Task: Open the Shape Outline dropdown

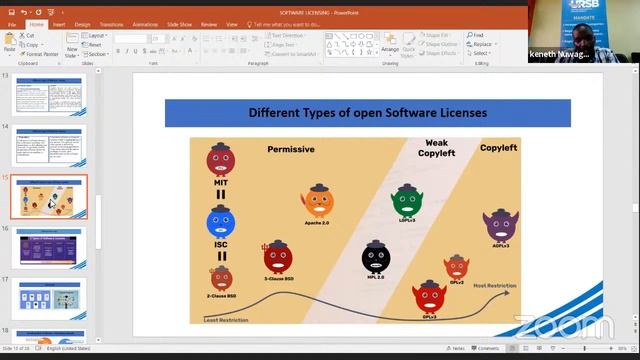Action: click(x=439, y=44)
